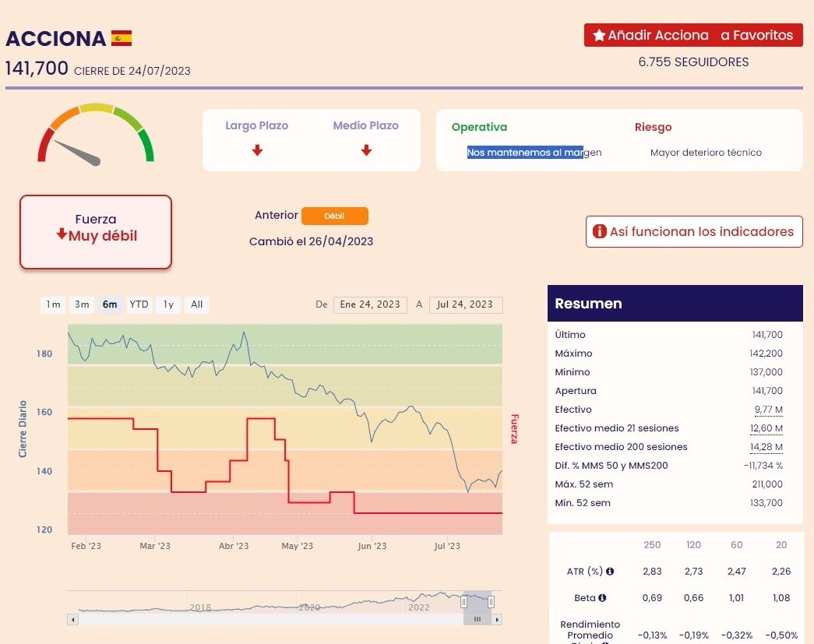Click the ATR (%) info icon
This screenshot has width=814, height=644.
[x=610, y=572]
